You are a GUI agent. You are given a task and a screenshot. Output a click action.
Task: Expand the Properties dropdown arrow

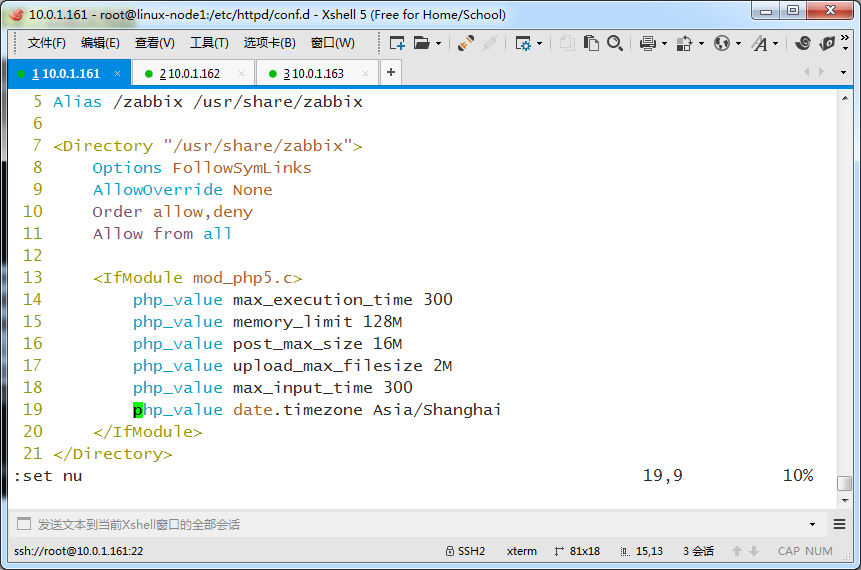point(539,43)
